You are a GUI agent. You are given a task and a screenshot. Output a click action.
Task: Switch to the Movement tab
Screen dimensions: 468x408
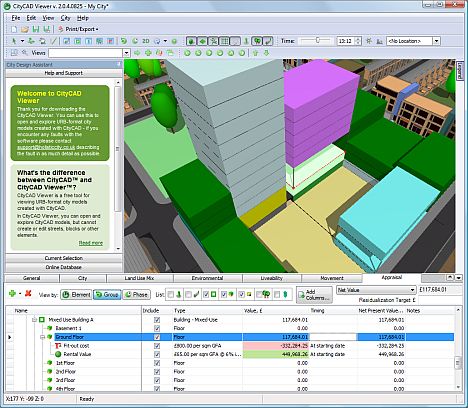tap(332, 278)
